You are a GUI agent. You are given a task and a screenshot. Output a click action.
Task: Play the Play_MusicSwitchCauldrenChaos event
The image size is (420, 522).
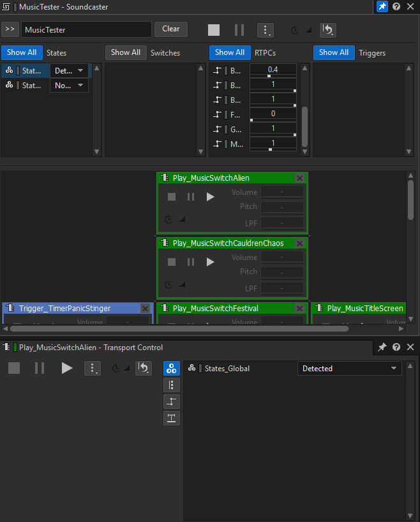[210, 262]
